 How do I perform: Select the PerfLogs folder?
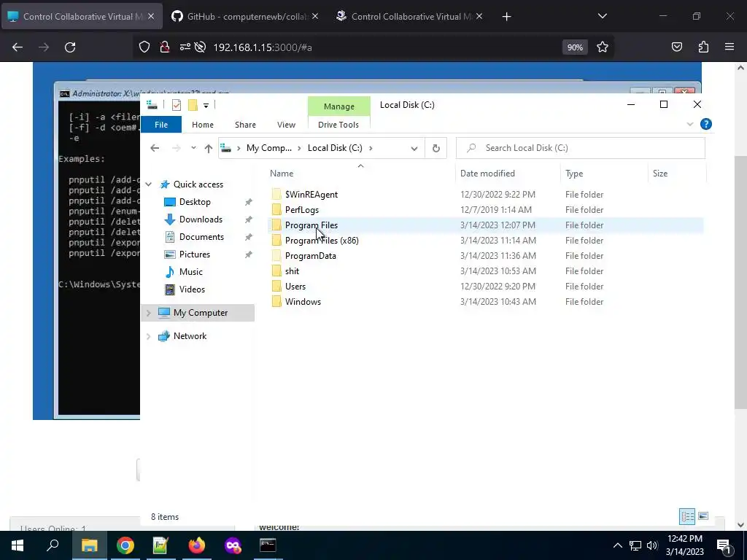(x=302, y=210)
